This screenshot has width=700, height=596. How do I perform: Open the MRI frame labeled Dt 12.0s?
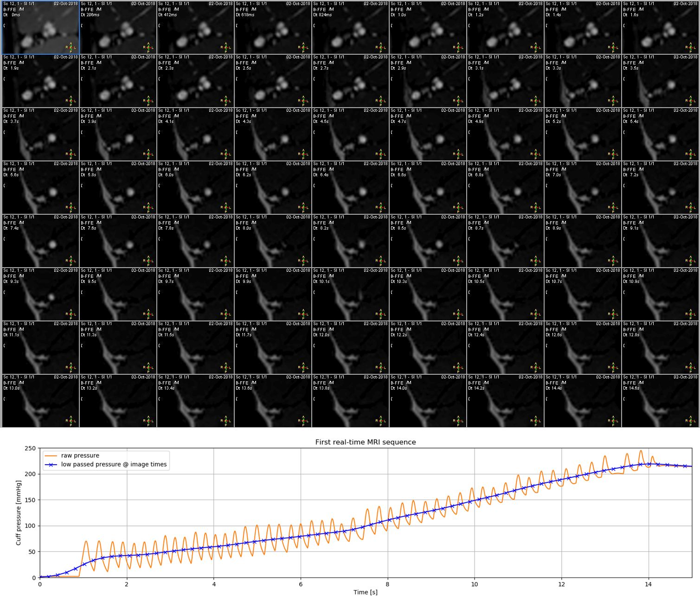pyautogui.click(x=350, y=348)
